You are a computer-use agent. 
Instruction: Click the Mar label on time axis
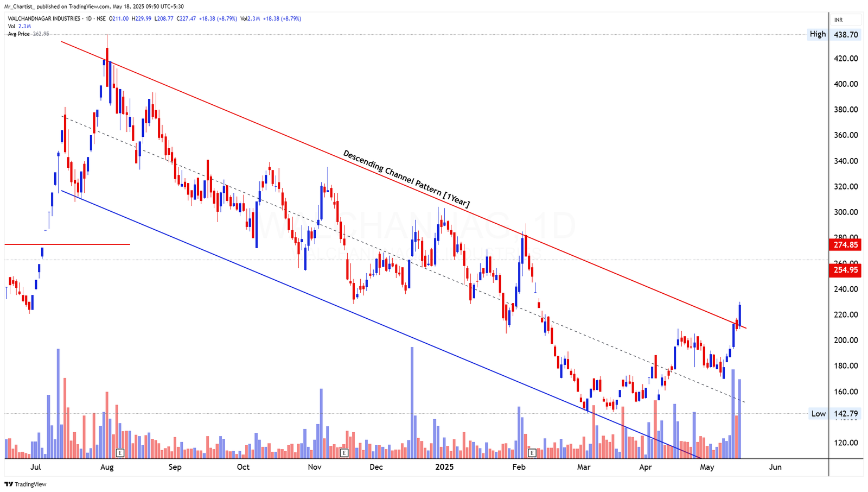pos(584,467)
